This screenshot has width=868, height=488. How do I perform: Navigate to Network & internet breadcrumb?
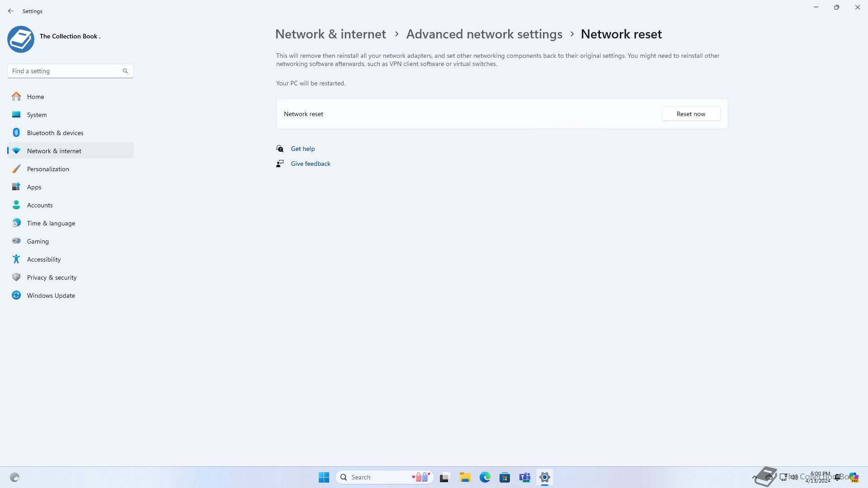[330, 34]
